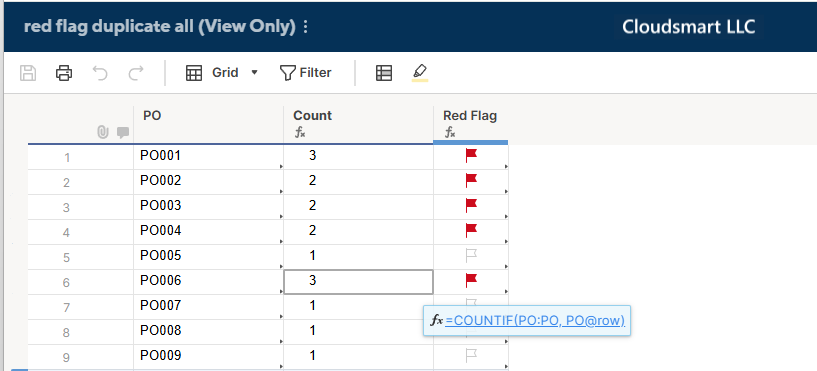Click the Undo arrow icon
Image resolution: width=817 pixels, height=371 pixels.
click(x=100, y=73)
